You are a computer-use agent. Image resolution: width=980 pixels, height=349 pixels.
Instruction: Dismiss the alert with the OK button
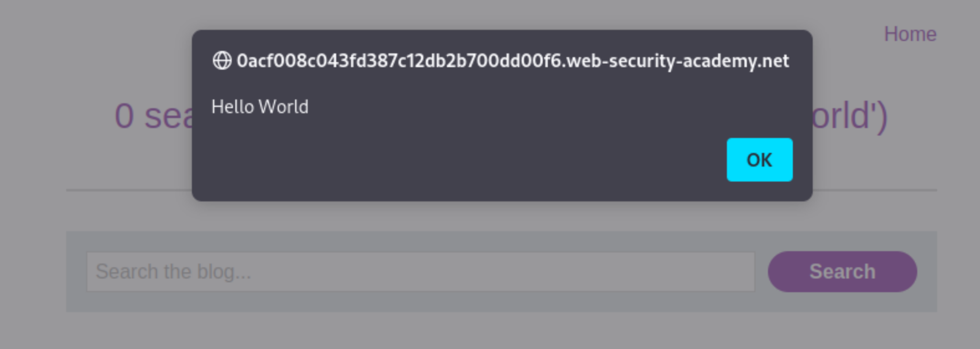[x=759, y=160]
